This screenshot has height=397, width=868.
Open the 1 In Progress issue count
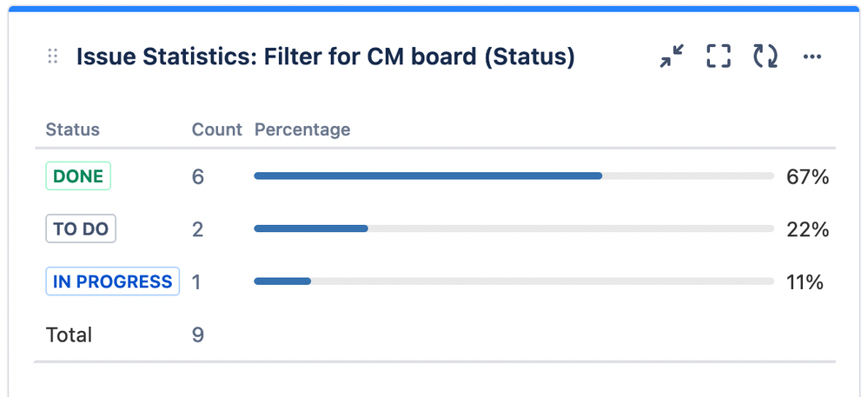pyautogui.click(x=196, y=281)
